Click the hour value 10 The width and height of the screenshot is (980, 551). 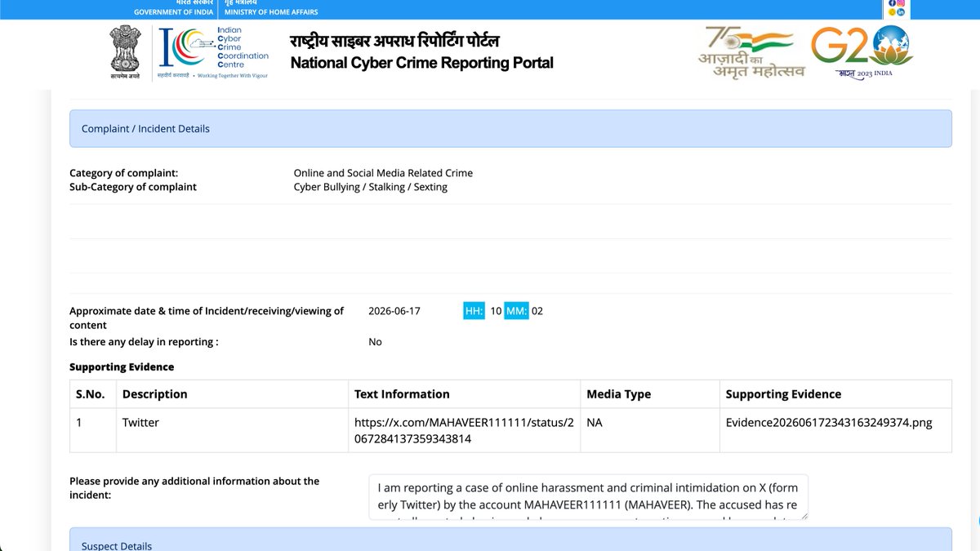496,311
